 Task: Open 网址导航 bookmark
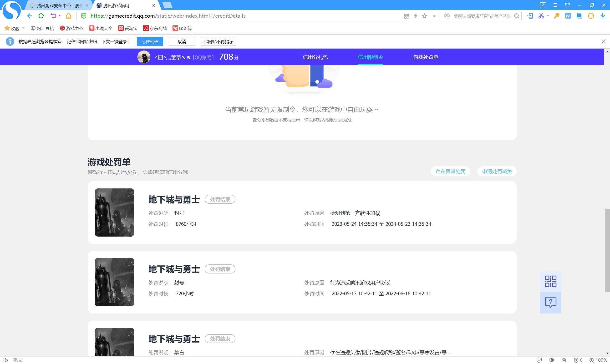click(42, 28)
